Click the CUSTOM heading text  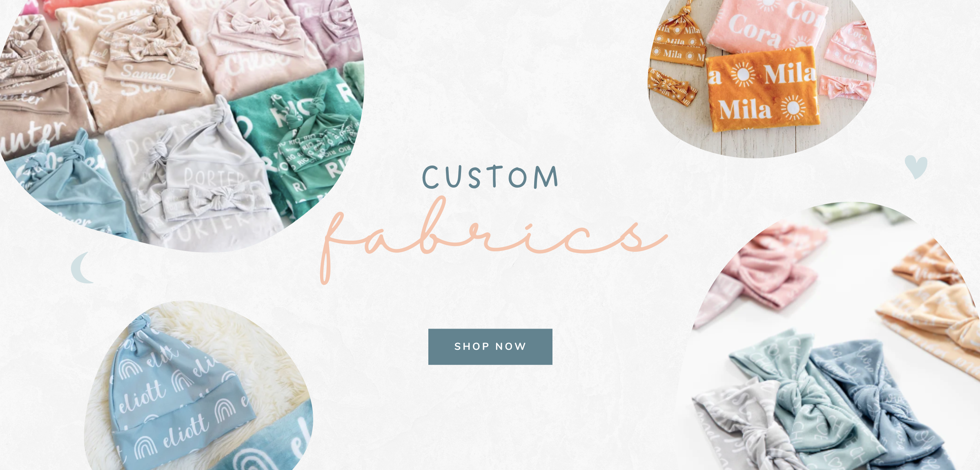click(x=490, y=177)
